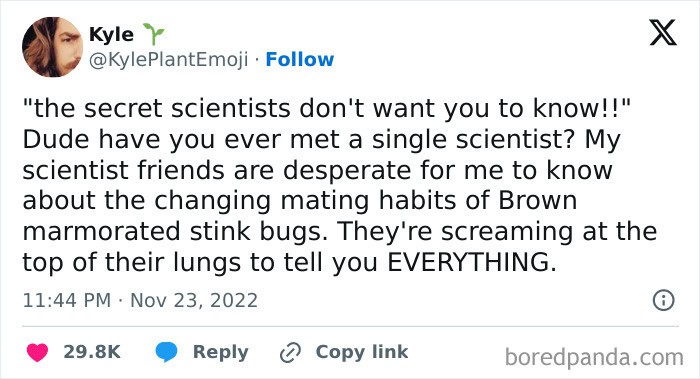Click the blue reply speech bubble icon
The height and width of the screenshot is (379, 700).
click(166, 352)
